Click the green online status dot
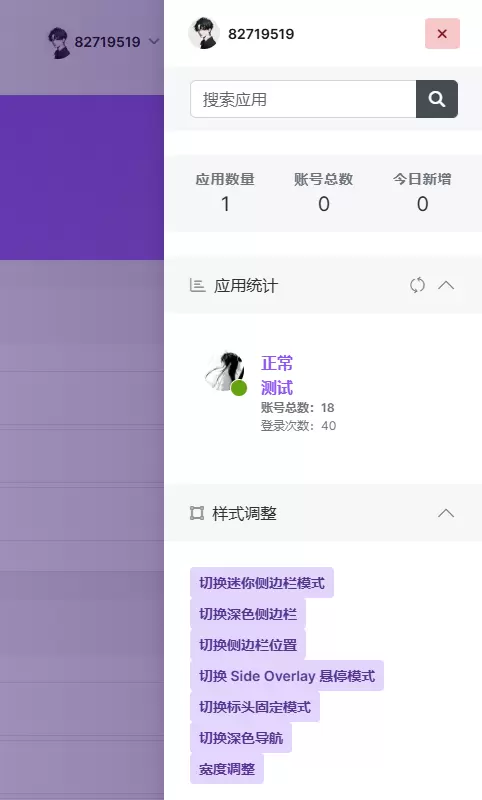This screenshot has width=482, height=800. tap(239, 388)
